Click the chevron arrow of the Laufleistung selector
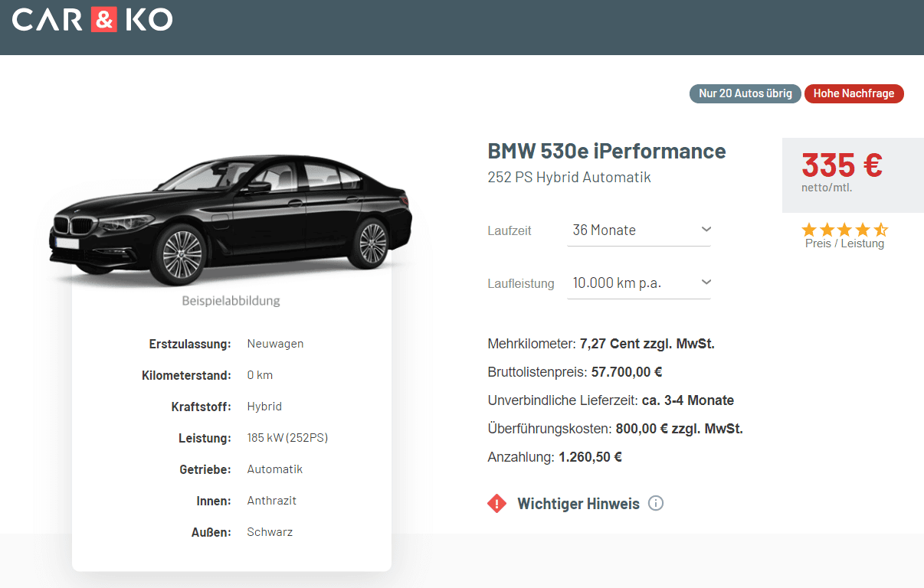924x588 pixels. click(x=706, y=282)
